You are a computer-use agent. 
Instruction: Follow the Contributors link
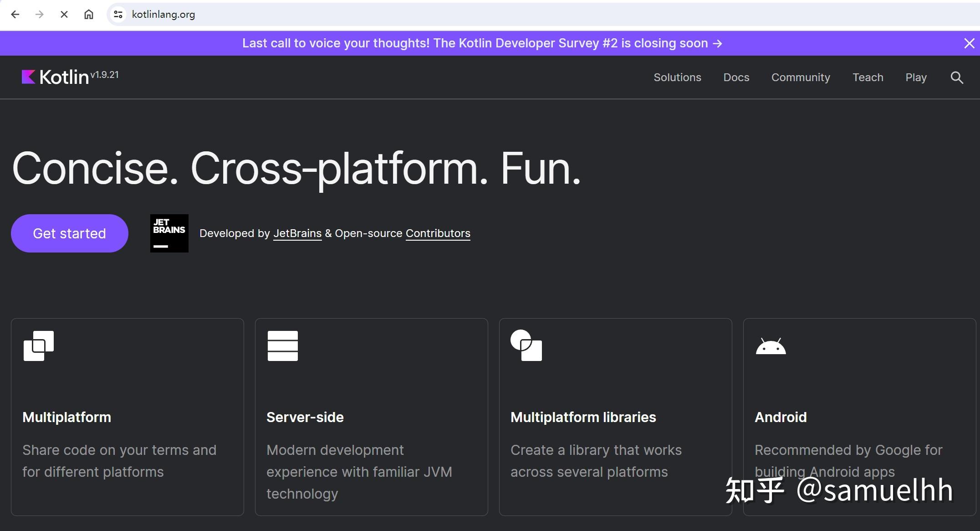[x=438, y=233]
